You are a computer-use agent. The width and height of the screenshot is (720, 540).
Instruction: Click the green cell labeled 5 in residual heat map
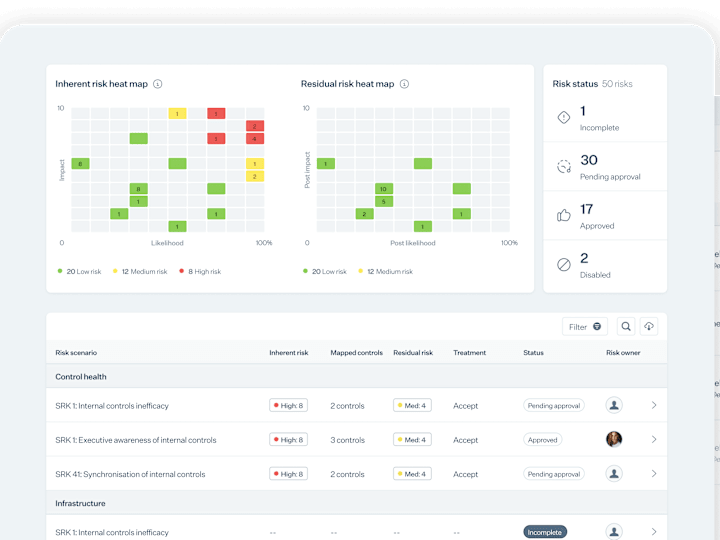point(384,201)
